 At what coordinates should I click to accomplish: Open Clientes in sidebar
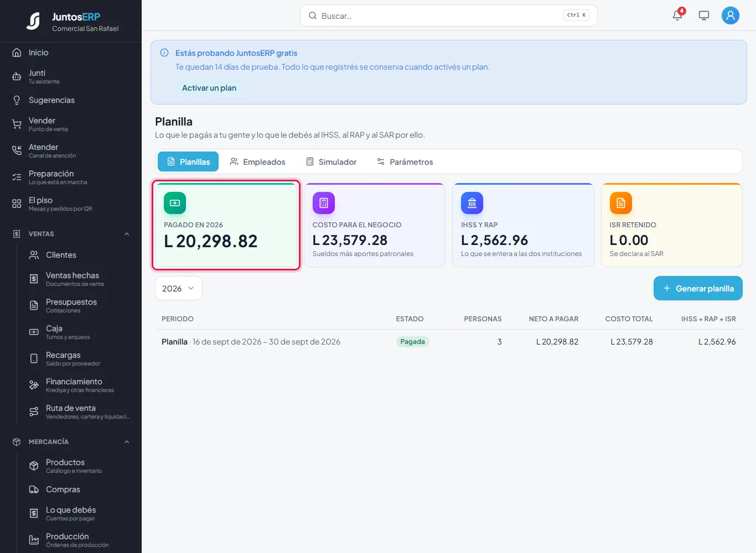click(79, 255)
